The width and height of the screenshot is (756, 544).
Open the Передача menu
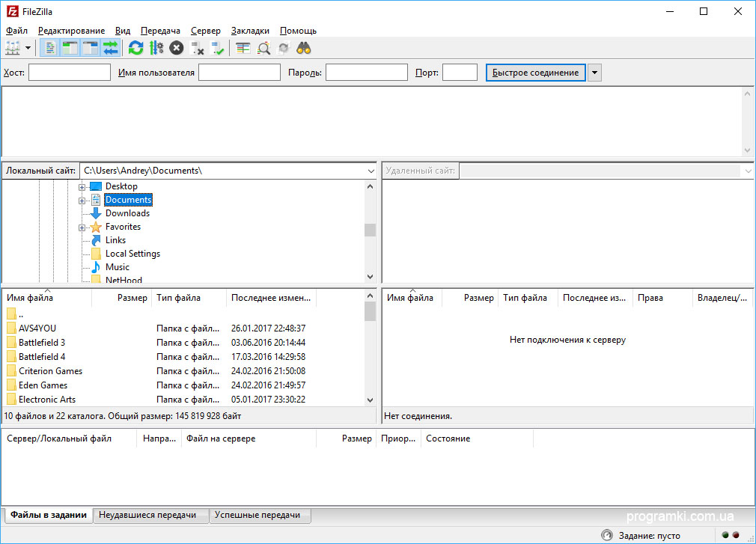point(160,31)
